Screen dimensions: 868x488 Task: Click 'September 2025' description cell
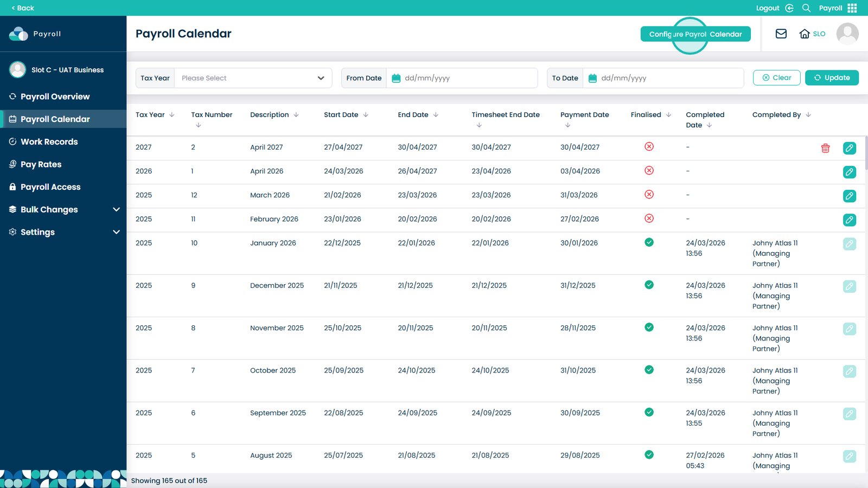click(x=278, y=413)
